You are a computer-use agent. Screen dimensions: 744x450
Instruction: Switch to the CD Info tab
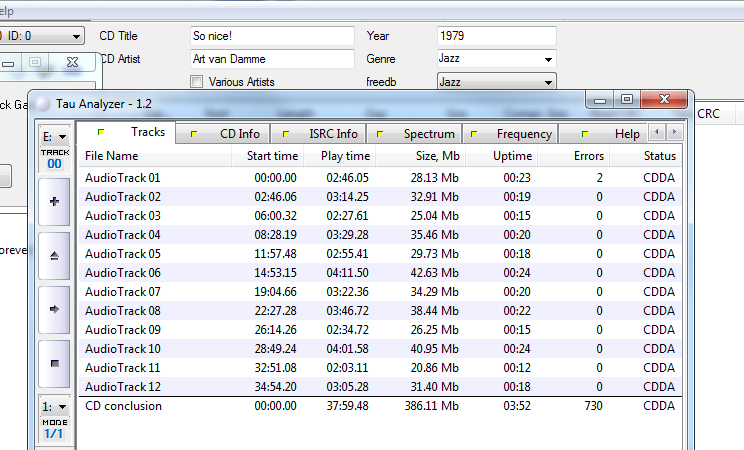click(x=223, y=134)
